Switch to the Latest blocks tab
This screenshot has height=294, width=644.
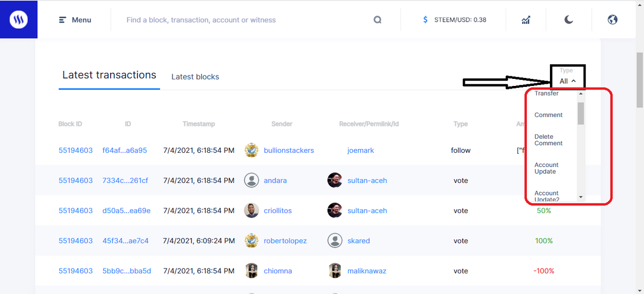click(195, 77)
